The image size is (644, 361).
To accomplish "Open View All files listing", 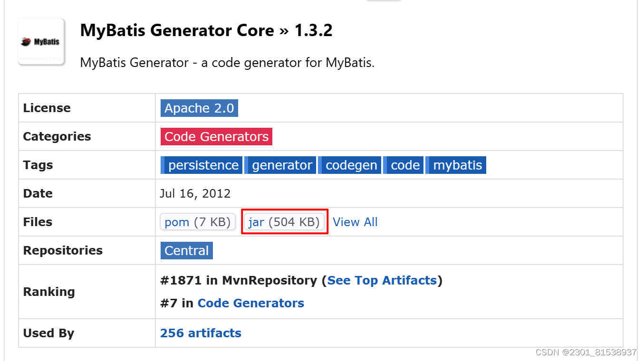I will click(x=356, y=222).
